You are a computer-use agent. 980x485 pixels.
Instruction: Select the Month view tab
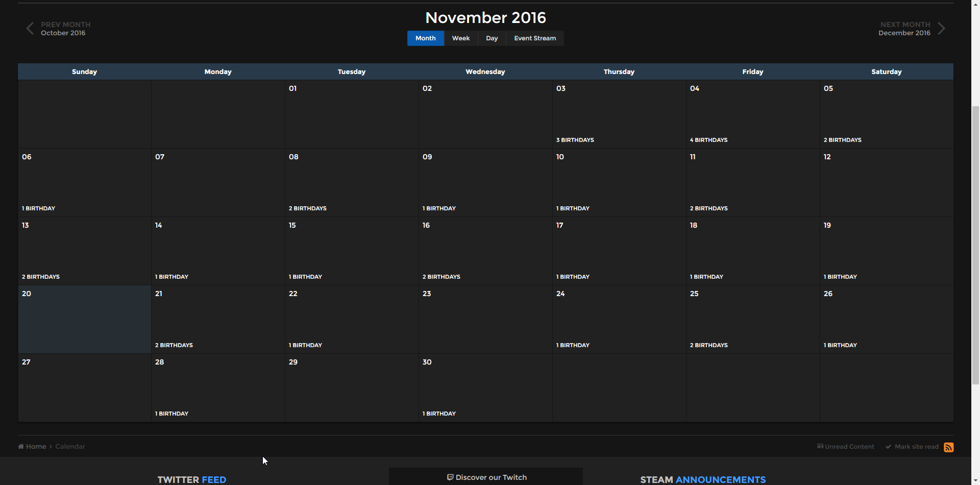[x=425, y=38]
